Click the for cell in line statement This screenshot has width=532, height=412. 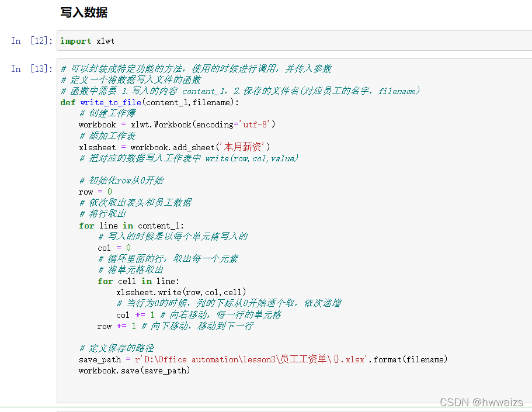[138, 281]
